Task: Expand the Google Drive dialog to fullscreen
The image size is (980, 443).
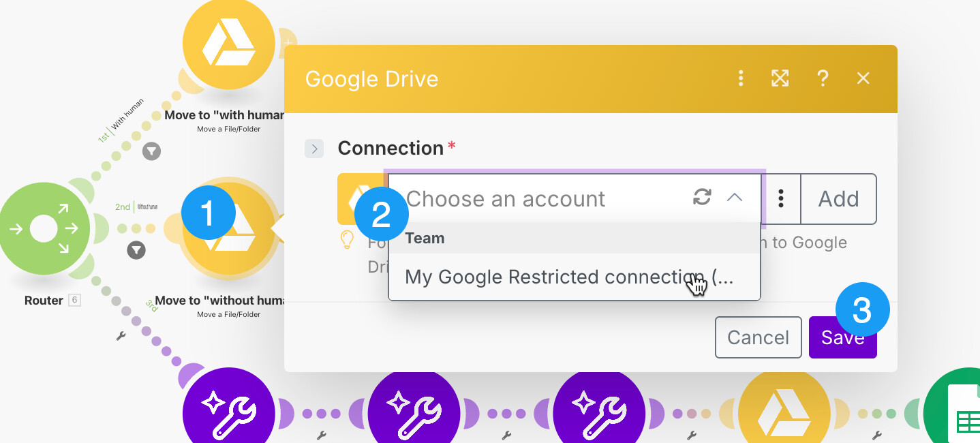Action: (x=780, y=79)
